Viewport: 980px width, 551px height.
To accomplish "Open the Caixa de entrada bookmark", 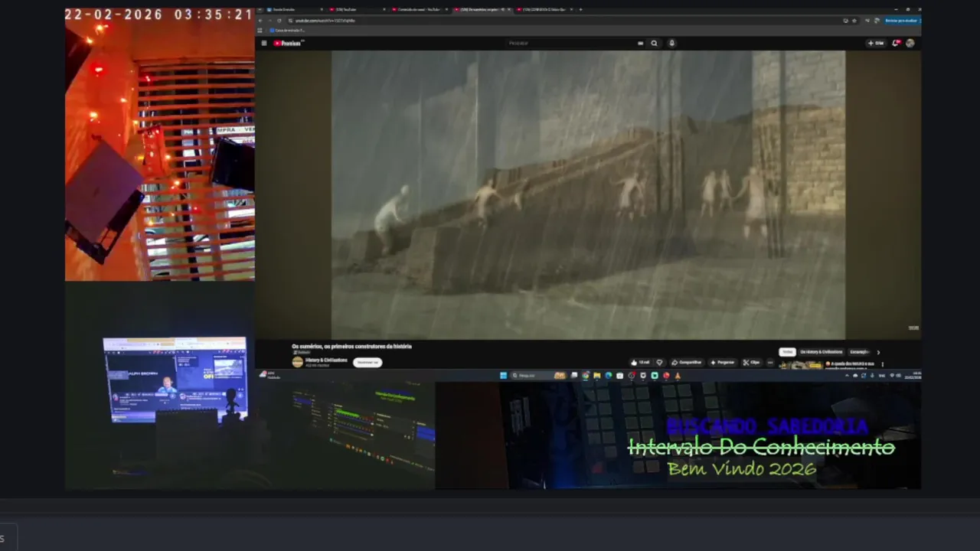I will point(287,31).
